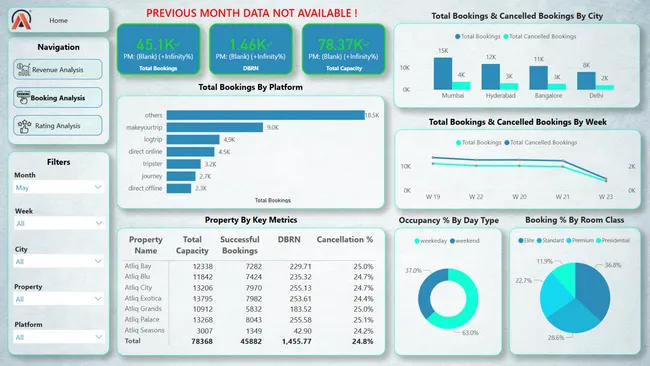Screen dimensions: 650x366
Task: Click Mumbai total bookings bar
Action: click(443, 73)
